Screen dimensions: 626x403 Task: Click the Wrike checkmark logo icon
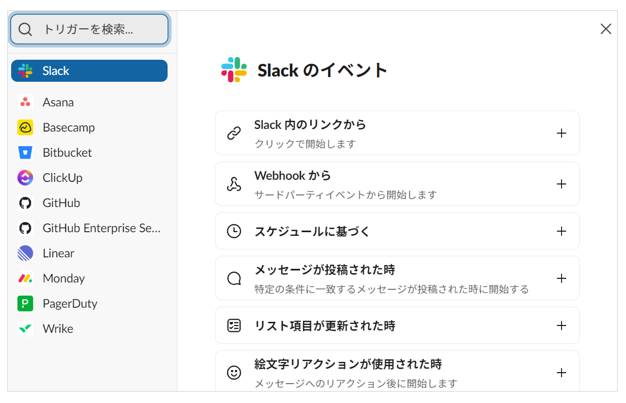click(25, 329)
